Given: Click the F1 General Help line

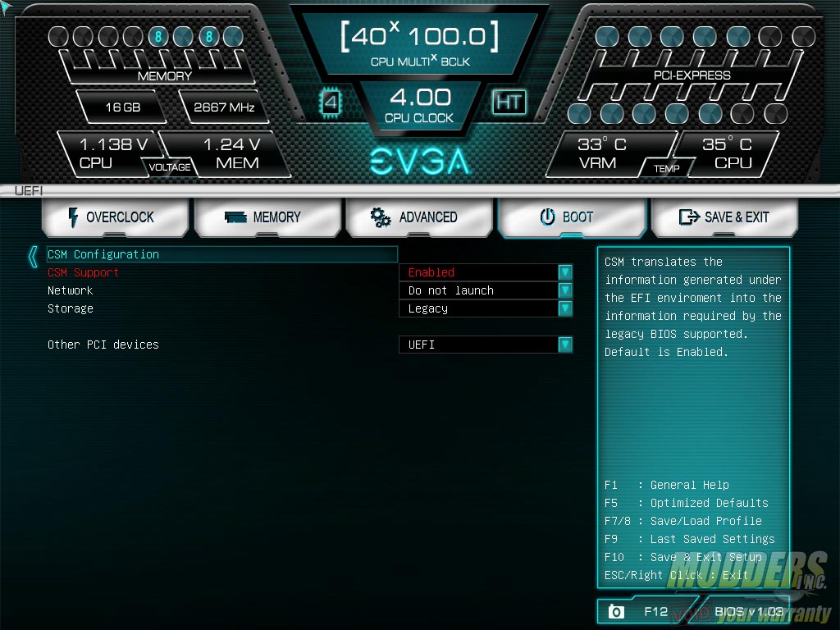Looking at the screenshot, I should pyautogui.click(x=666, y=485).
